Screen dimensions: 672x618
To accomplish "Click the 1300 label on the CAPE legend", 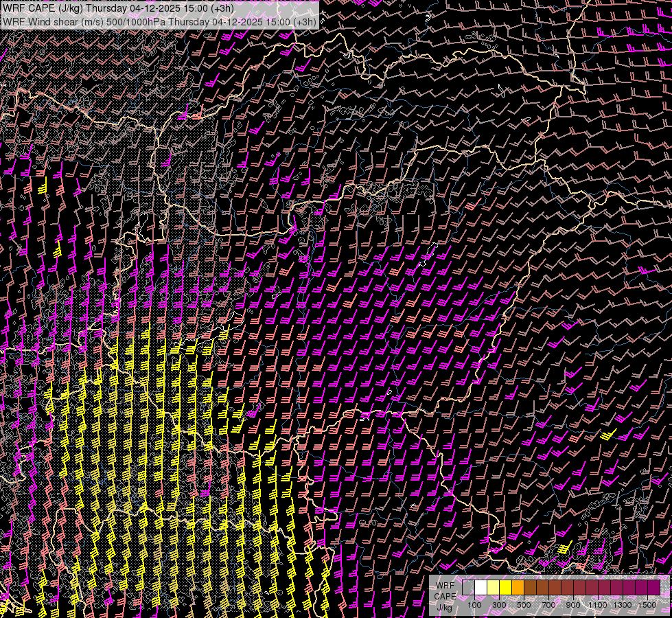I will click(623, 605).
